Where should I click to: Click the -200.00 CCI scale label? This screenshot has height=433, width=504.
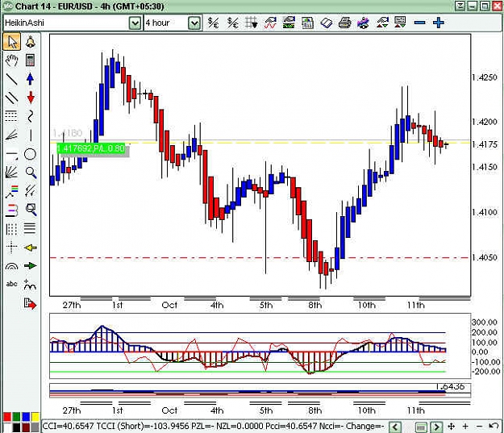pyautogui.click(x=485, y=372)
